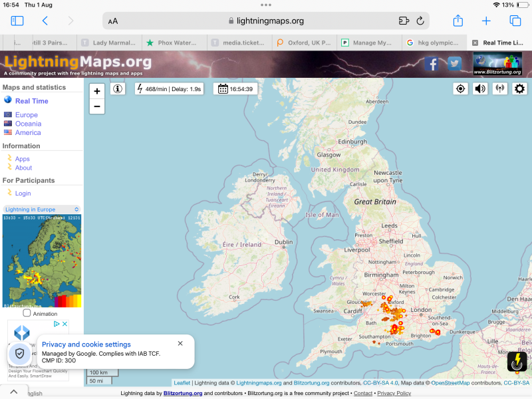
Task: Tap the lightning app badge icon
Action: (517, 361)
